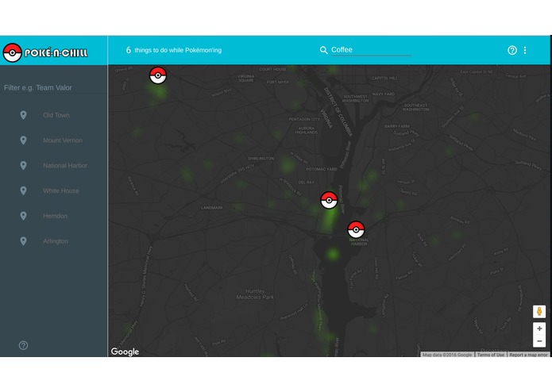Click the Poke-N-Chill pokeball logo

coord(13,52)
